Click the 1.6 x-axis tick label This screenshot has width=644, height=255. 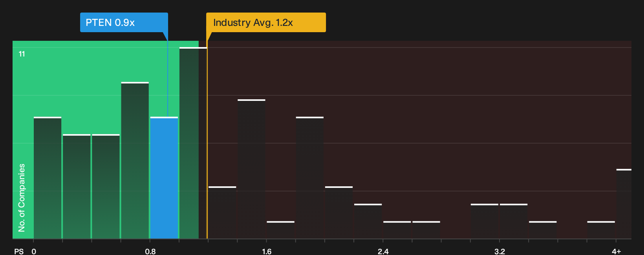coord(267,251)
